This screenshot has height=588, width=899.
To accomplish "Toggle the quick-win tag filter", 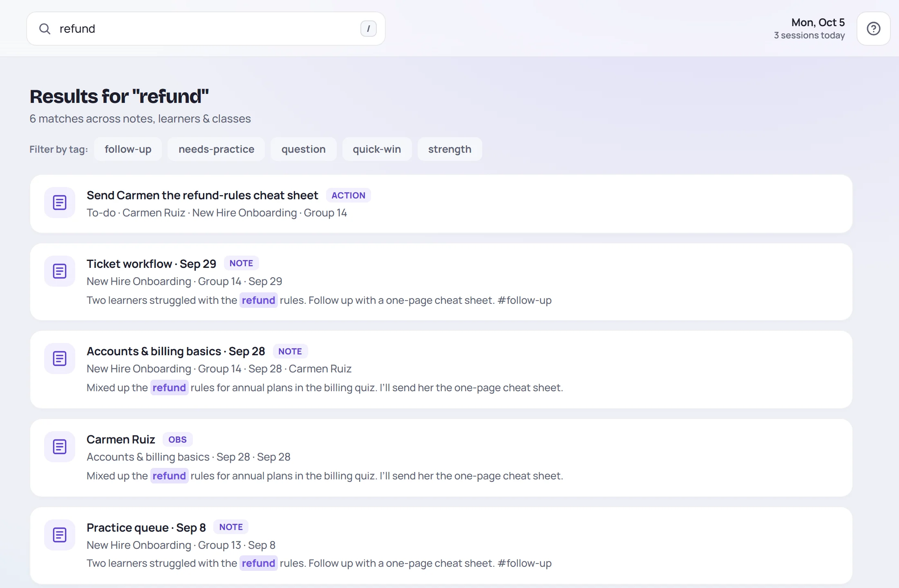I will pos(377,149).
